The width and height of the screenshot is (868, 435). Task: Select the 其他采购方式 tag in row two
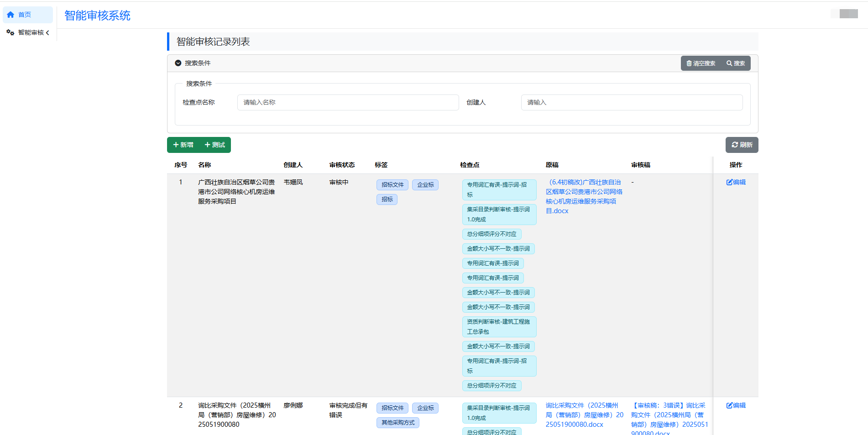pos(398,423)
